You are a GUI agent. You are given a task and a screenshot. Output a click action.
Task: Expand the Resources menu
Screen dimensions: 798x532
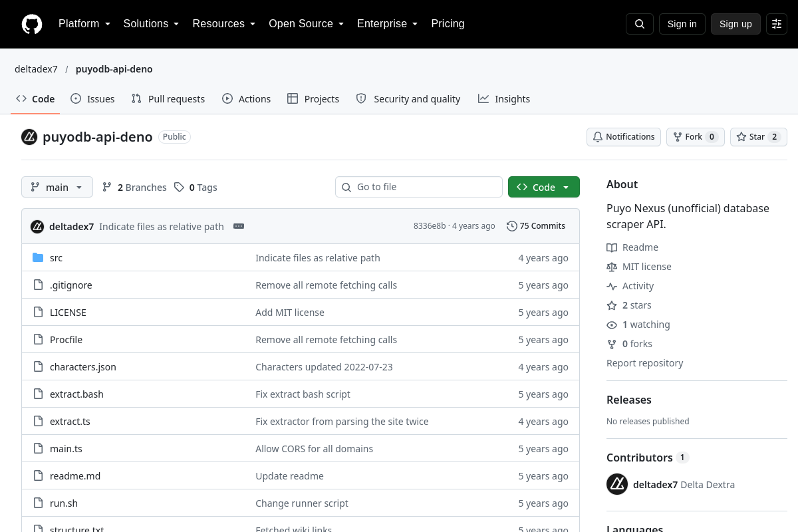pos(224,24)
